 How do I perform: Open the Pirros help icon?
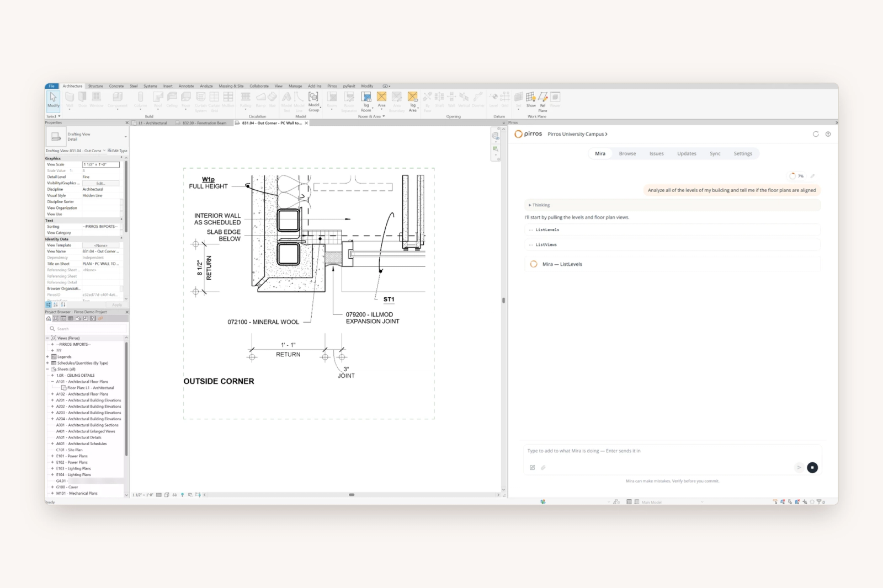(x=828, y=134)
